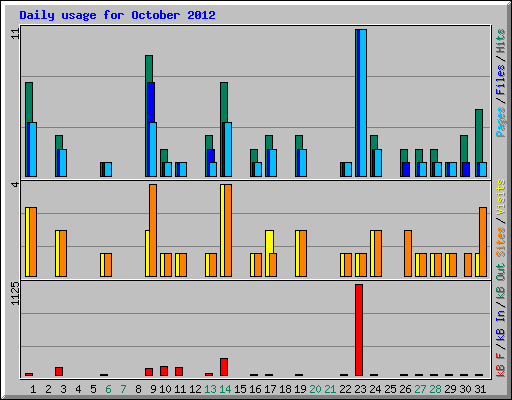Image resolution: width=512 pixels, height=400 pixels.
Task: Click green day label 13 on x-axis
Action: [x=210, y=389]
